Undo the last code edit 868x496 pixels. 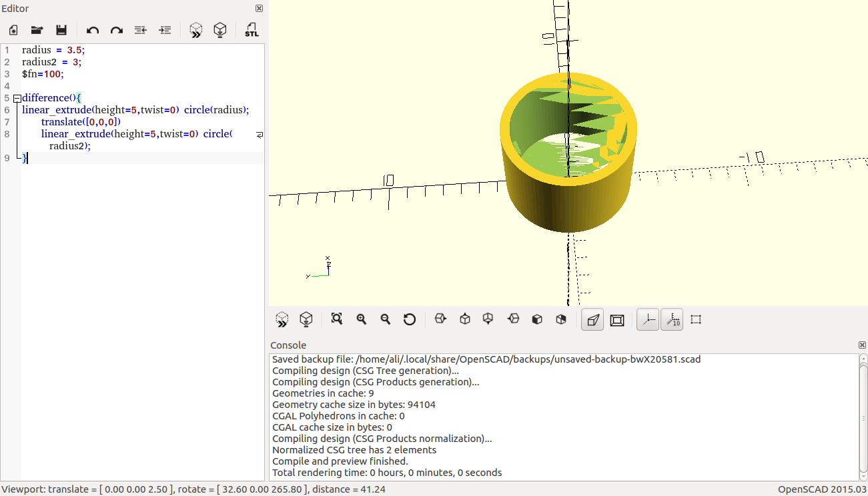pyautogui.click(x=92, y=30)
